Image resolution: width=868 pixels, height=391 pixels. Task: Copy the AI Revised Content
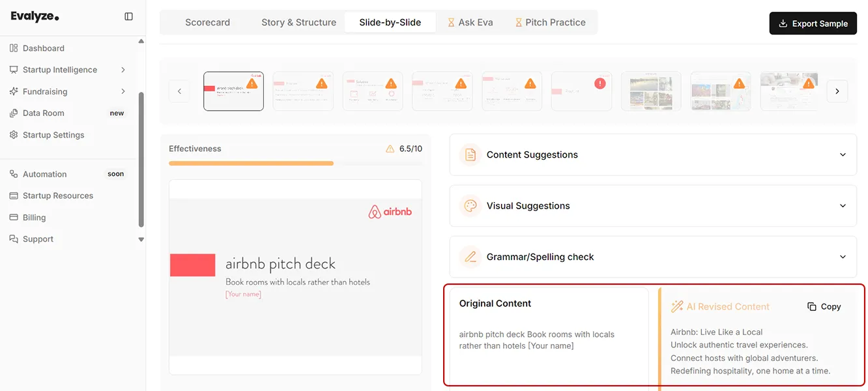(824, 306)
